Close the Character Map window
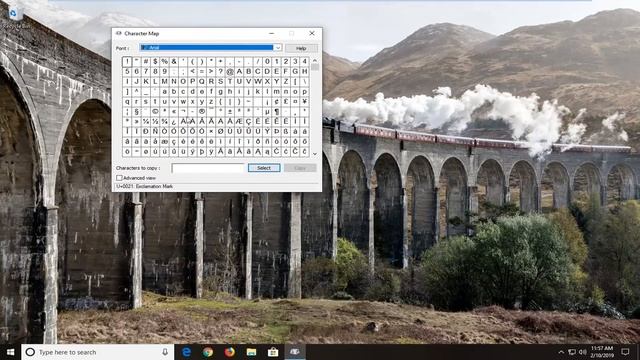 (x=312, y=33)
